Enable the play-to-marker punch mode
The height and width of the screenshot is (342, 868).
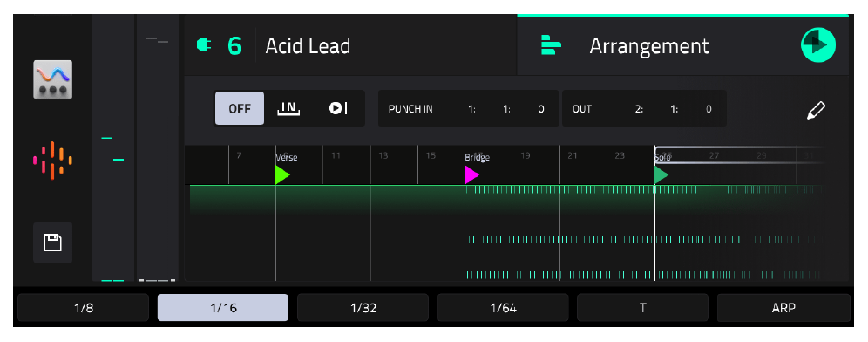(x=338, y=108)
